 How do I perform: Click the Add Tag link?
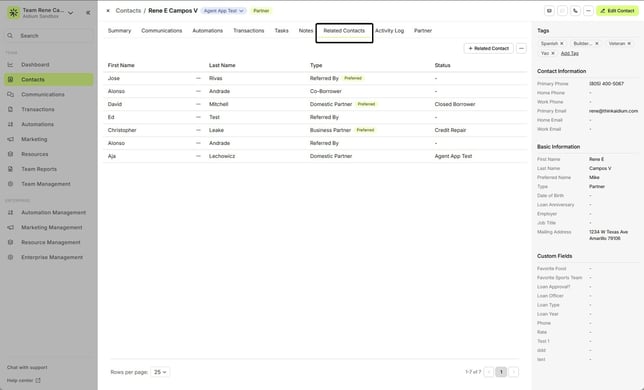click(570, 53)
